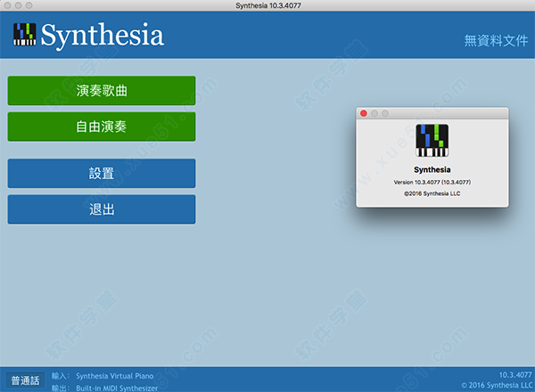Click the 退出 exit button
The height and width of the screenshot is (392, 535).
point(102,209)
